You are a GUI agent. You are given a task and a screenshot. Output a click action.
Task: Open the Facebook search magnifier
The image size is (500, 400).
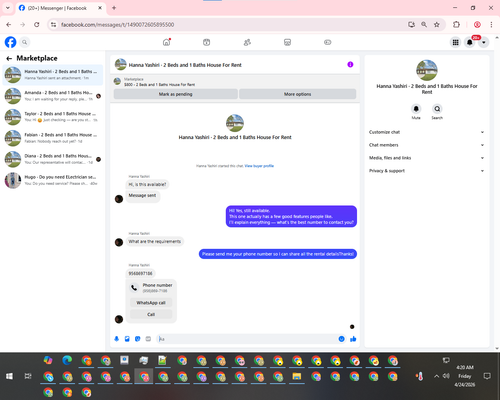click(x=24, y=42)
